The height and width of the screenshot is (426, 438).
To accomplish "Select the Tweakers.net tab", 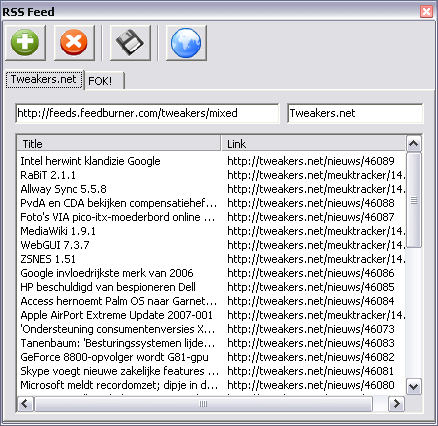I will click(44, 79).
